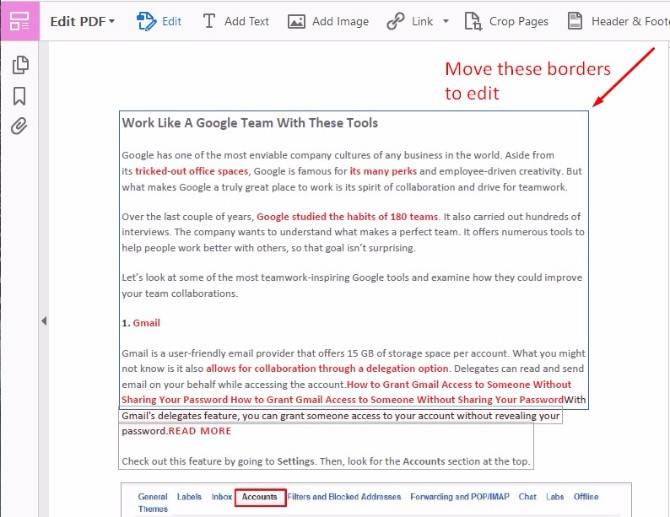Click the General tab in Gmail settings image
The image size is (670, 517).
coord(153,496)
